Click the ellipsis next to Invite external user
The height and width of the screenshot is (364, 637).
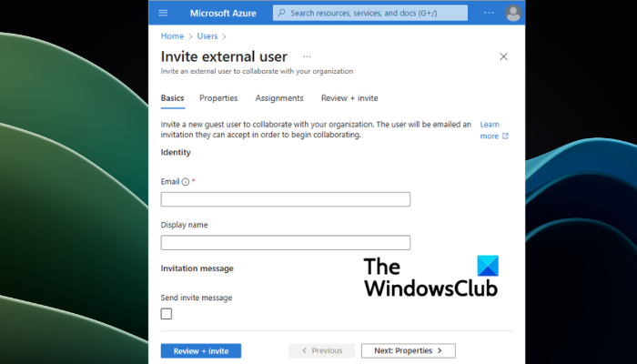click(307, 56)
